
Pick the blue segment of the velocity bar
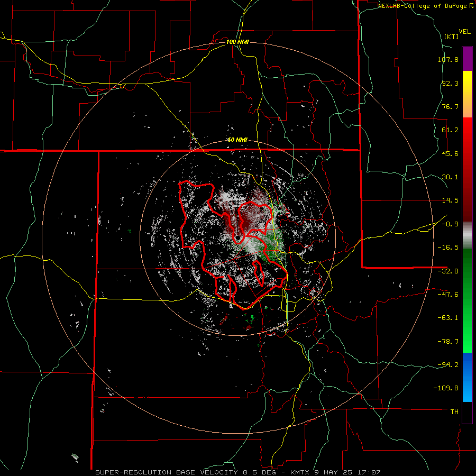(467, 377)
